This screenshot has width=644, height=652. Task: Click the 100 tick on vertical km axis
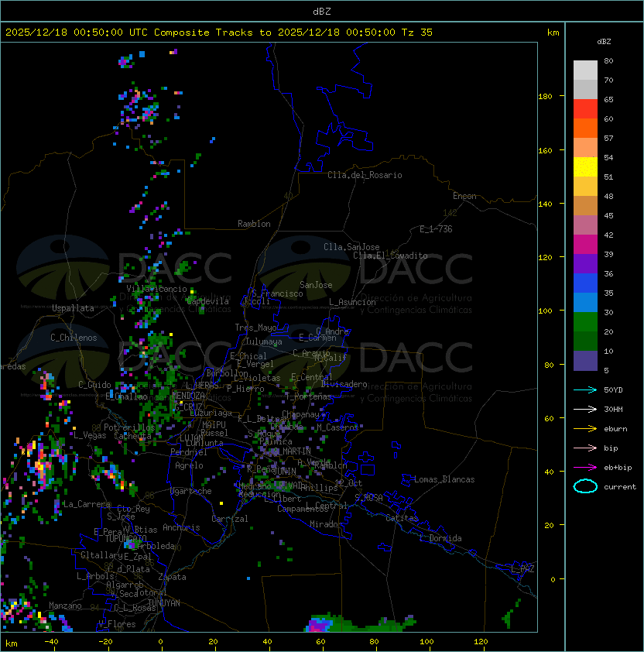[x=545, y=311]
